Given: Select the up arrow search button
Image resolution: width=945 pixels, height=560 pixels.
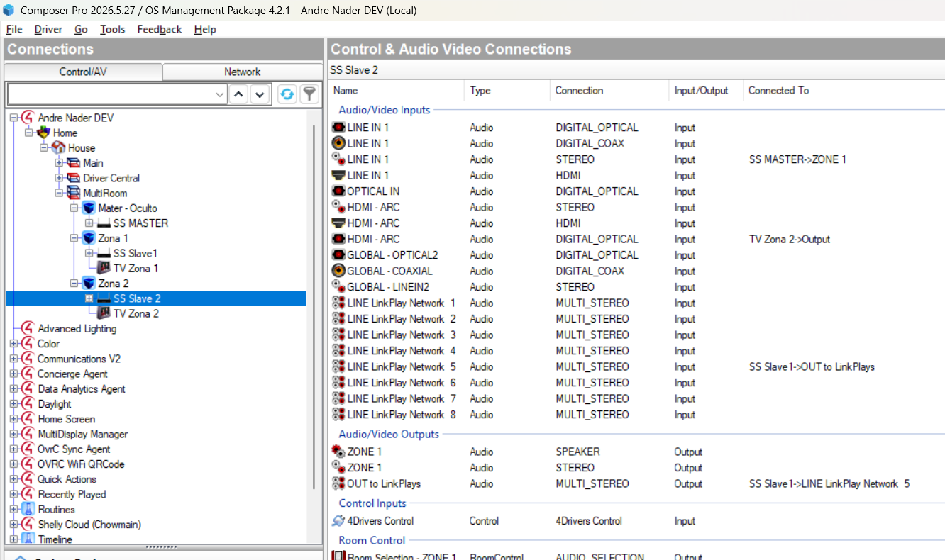Looking at the screenshot, I should point(239,94).
